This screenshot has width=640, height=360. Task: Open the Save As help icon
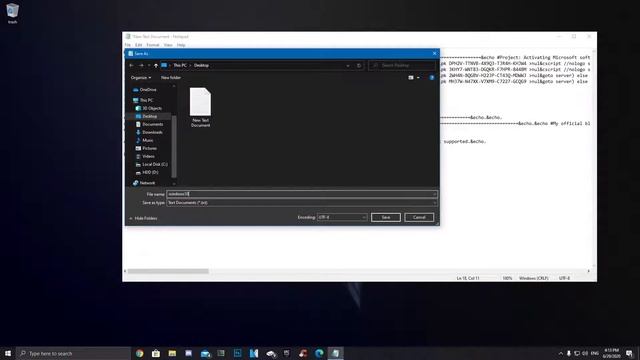pyautogui.click(x=431, y=78)
